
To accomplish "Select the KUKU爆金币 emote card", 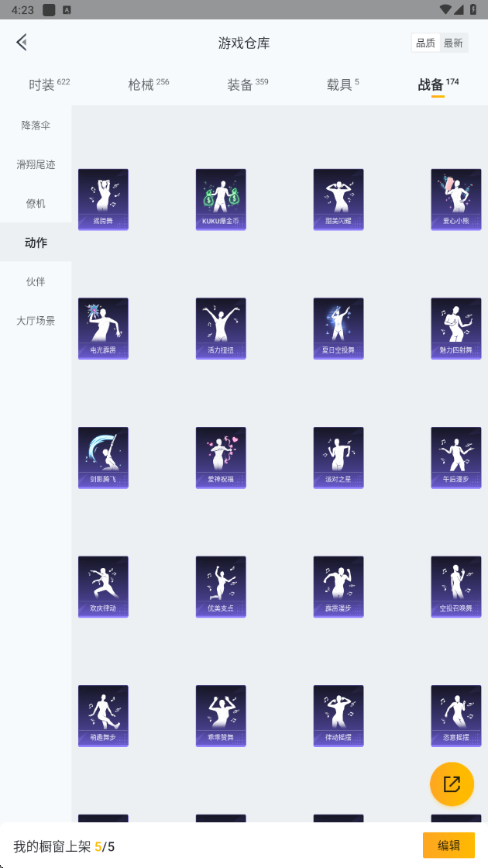I will (221, 200).
